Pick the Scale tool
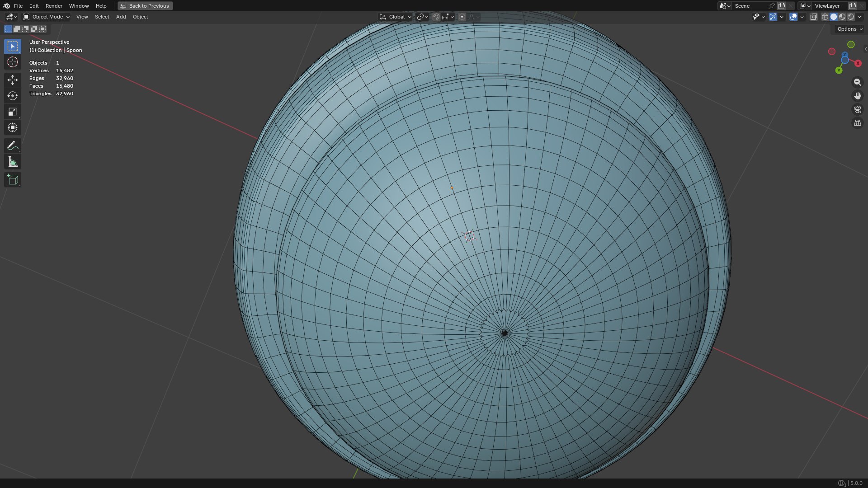Image resolution: width=868 pixels, height=488 pixels. (x=13, y=112)
